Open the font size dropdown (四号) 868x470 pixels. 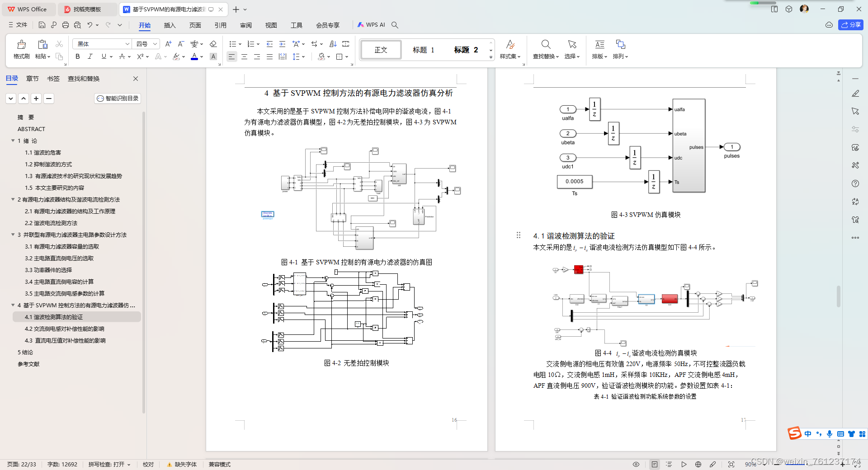tap(155, 44)
